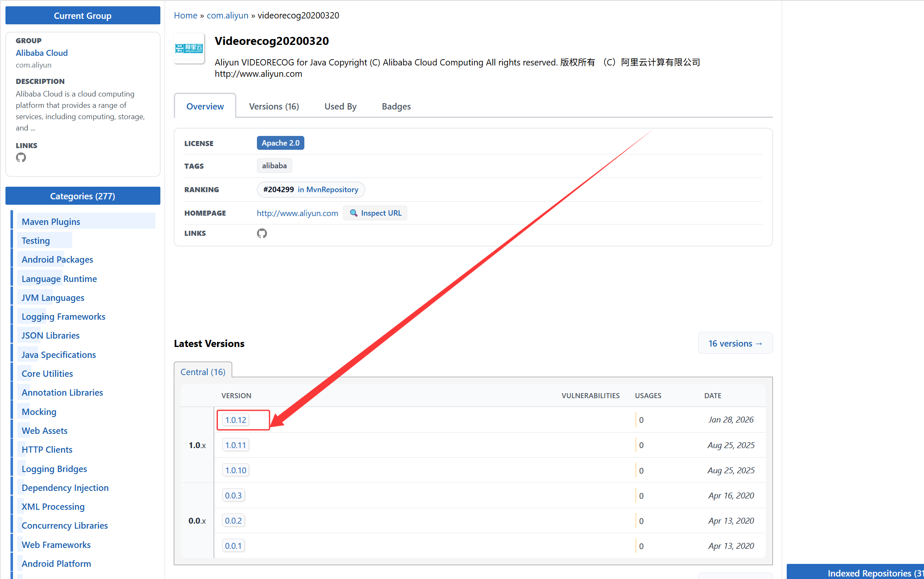Open the Logging Bridges category
This screenshot has width=924, height=579.
pyautogui.click(x=55, y=469)
